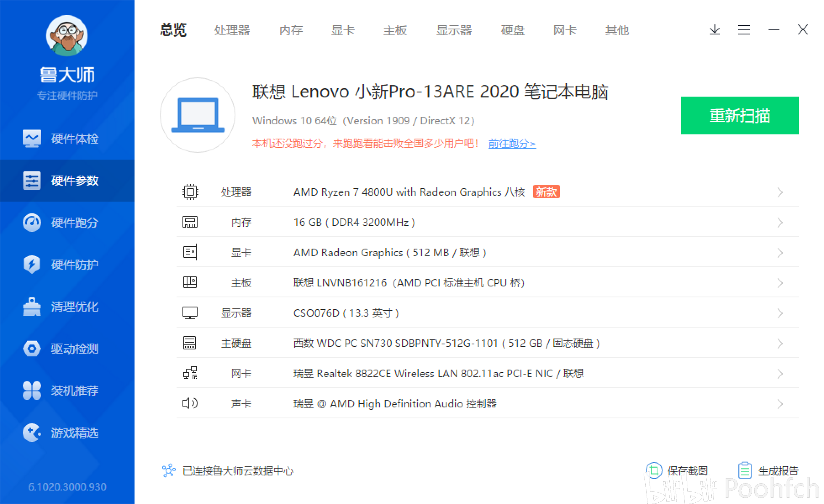Open the 硬盘 hard disk tab
This screenshot has height=504, width=824.
[512, 30]
